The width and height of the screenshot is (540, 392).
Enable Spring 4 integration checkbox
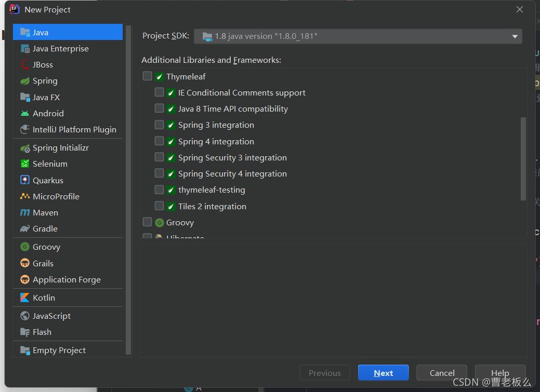point(159,141)
